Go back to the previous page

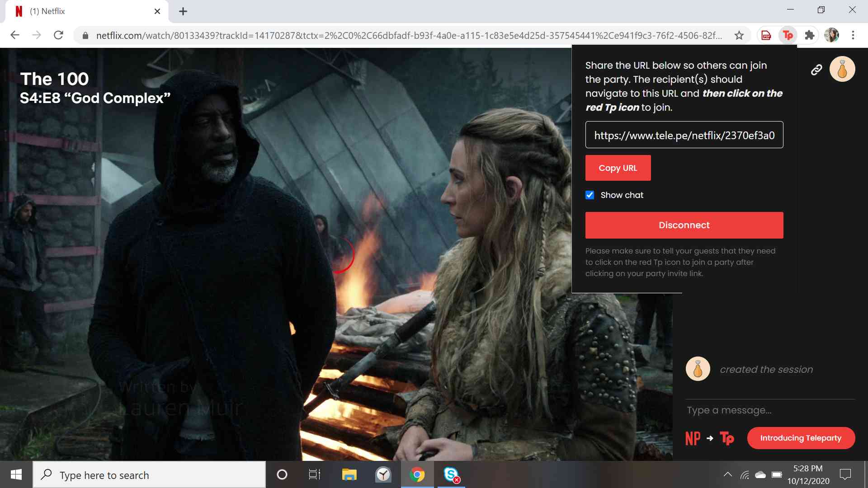pyautogui.click(x=15, y=35)
